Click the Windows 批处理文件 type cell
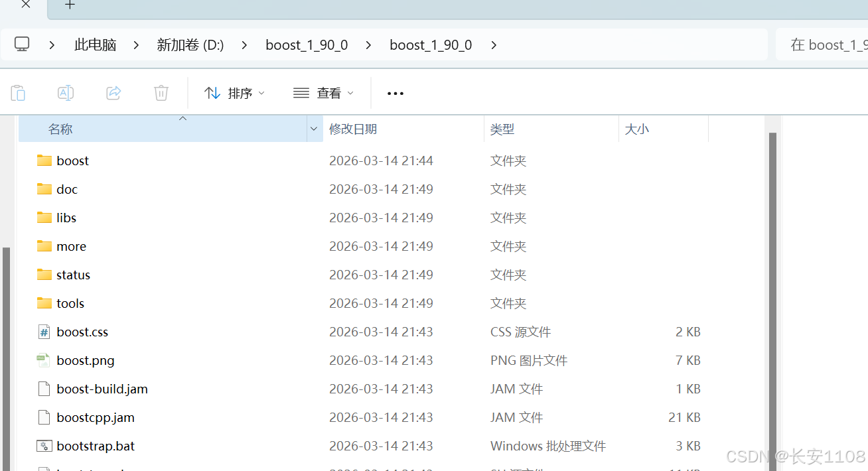The width and height of the screenshot is (868, 471). [548, 446]
